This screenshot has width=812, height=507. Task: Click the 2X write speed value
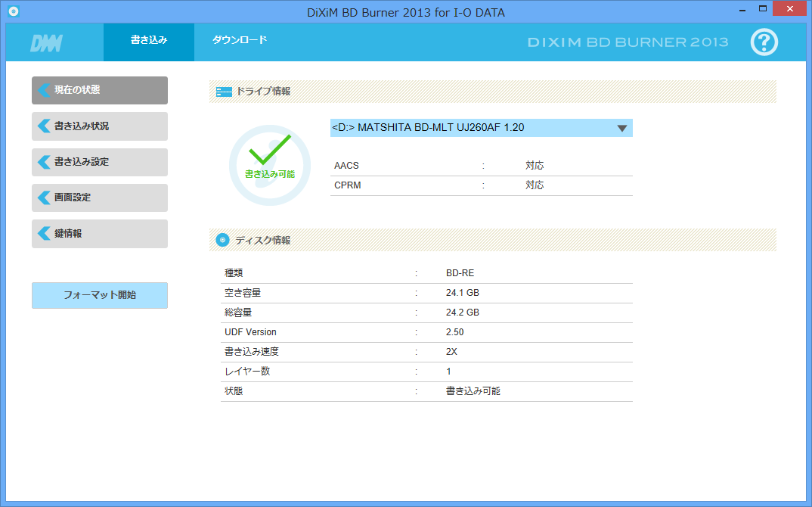[451, 351]
